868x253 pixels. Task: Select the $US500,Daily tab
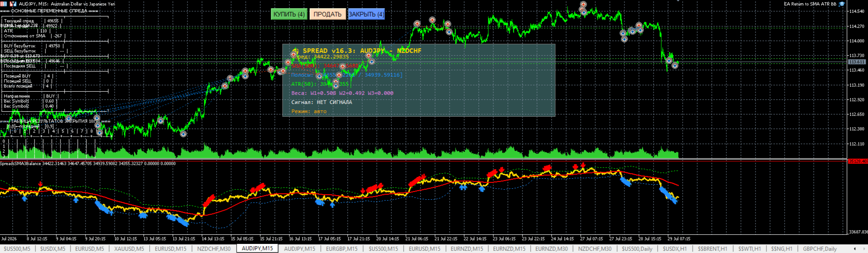click(x=637, y=249)
